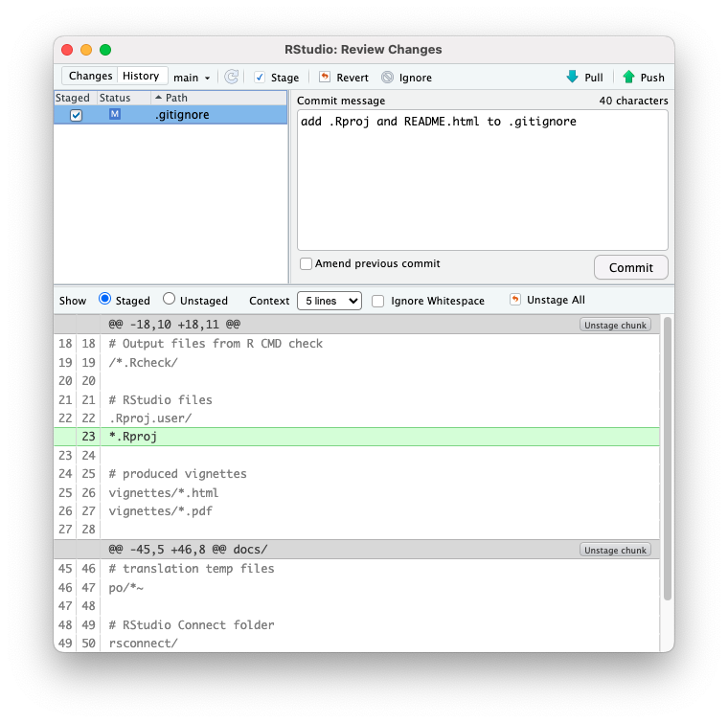Switch to the History tab

click(x=141, y=77)
